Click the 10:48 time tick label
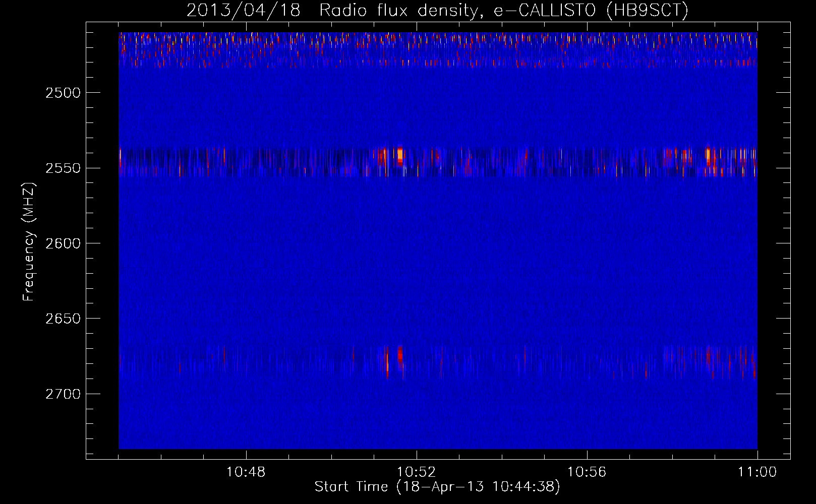This screenshot has width=816, height=504. point(246,472)
